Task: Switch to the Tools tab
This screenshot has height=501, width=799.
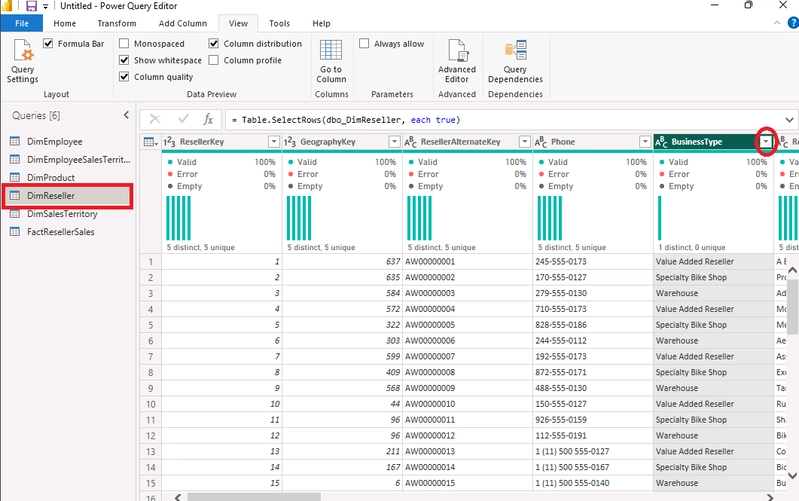Action: [x=279, y=23]
